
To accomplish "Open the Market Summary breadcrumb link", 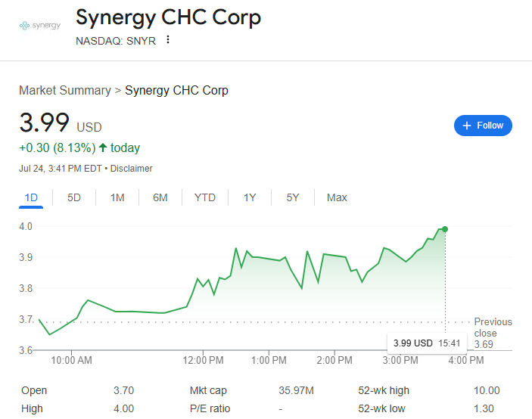I will pos(65,91).
